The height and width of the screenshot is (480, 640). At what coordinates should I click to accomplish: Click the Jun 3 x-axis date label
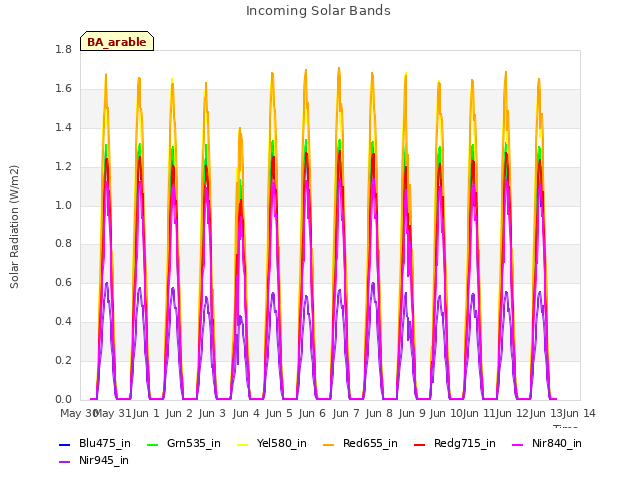point(212,413)
